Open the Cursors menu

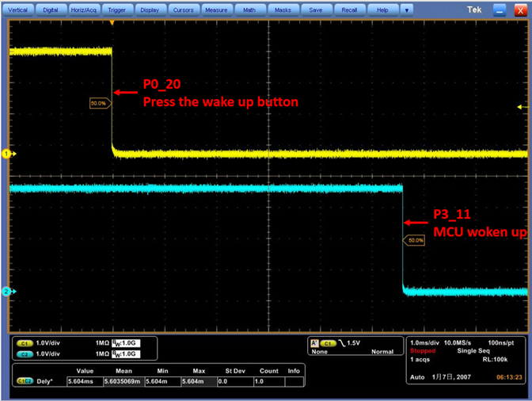pos(183,10)
